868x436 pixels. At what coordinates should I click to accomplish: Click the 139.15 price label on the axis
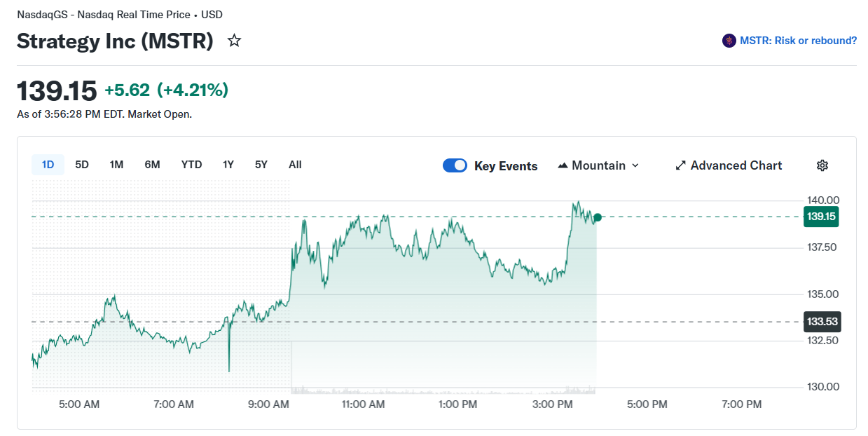820,217
